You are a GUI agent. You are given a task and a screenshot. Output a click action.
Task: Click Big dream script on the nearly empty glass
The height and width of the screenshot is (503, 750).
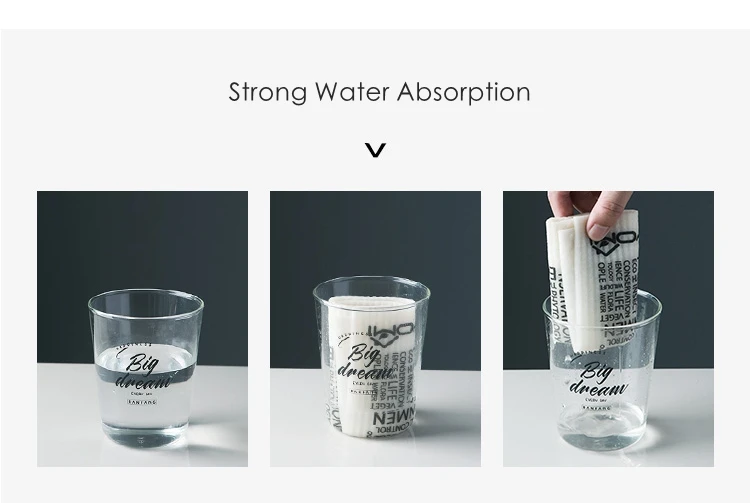[x=598, y=379]
